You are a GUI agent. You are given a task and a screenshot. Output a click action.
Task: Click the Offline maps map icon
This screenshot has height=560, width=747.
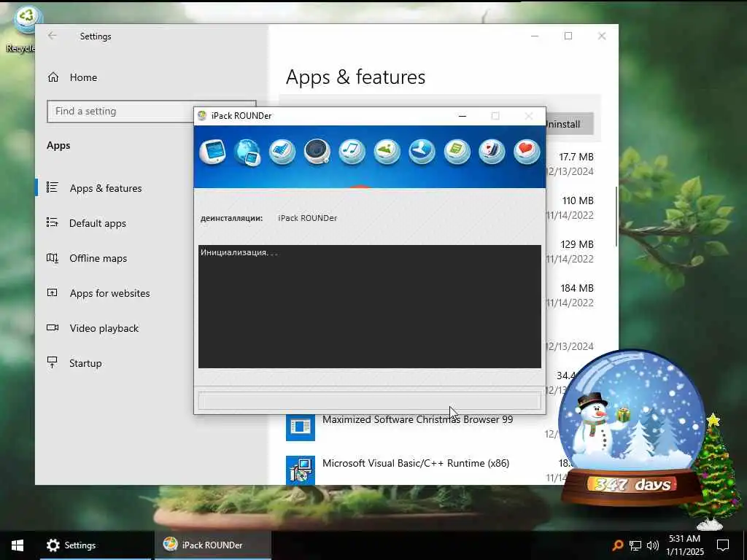point(53,257)
